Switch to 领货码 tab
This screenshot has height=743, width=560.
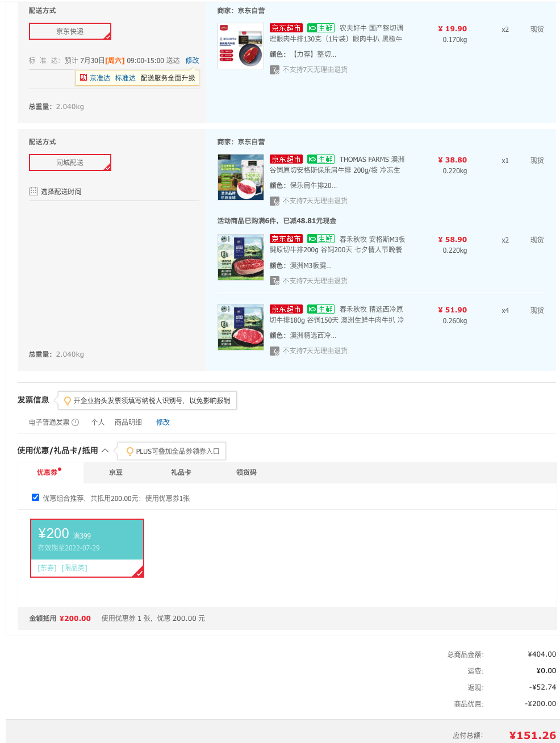tap(246, 472)
